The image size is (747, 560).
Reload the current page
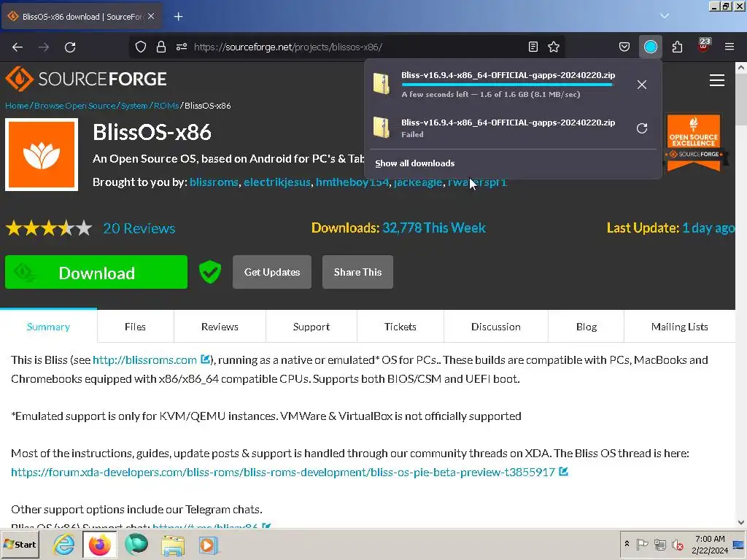point(70,47)
